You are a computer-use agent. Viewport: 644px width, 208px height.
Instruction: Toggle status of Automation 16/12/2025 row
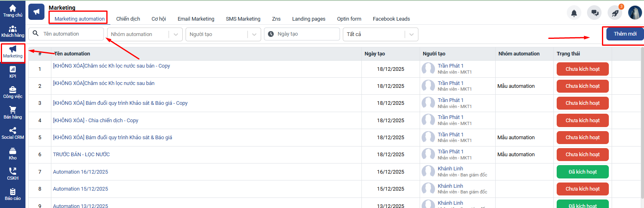coord(582,172)
